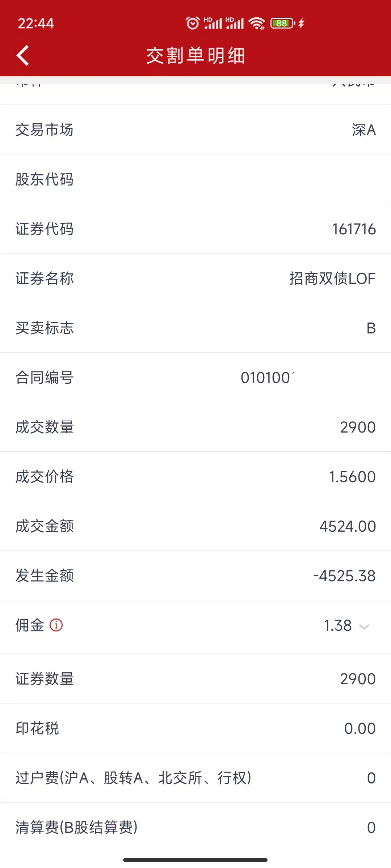
Task: Tap the Wi-Fi status icon
Action: 257,24
